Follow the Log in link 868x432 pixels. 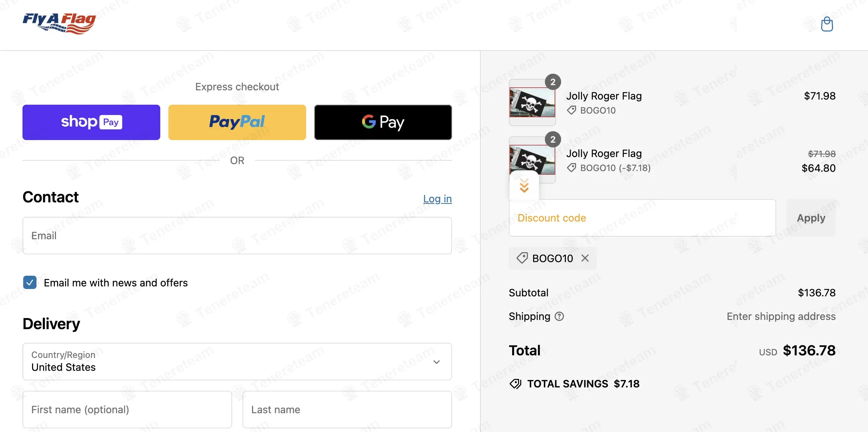point(437,199)
